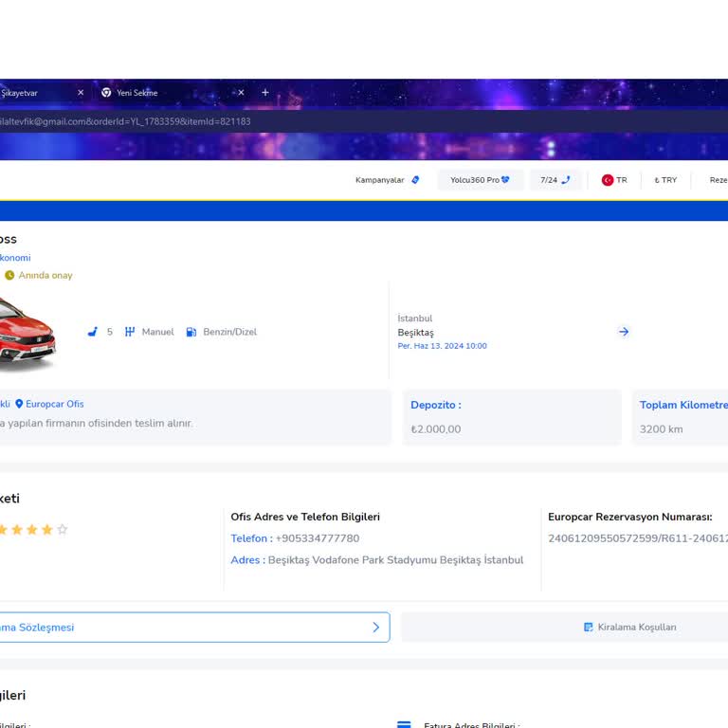Open Yolcu360 Pro
Viewport: 728px width, 728px height.
tap(480, 180)
